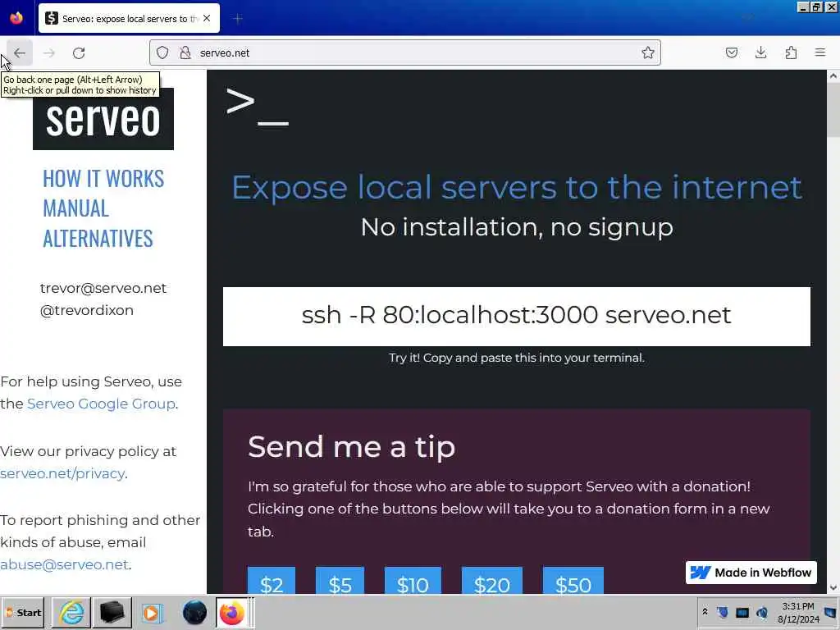Open a new tab with plus button
This screenshot has height=630, width=840.
pos(238,19)
